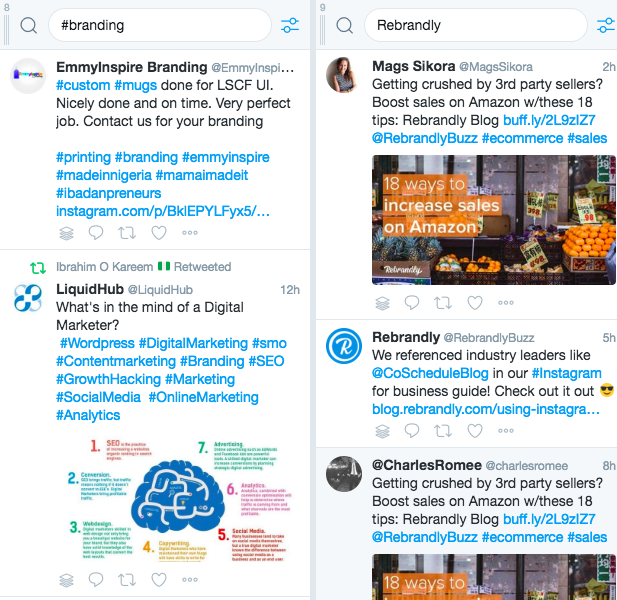Click the #Analytics hashtag
This screenshot has height=600, width=617.
[88, 415]
